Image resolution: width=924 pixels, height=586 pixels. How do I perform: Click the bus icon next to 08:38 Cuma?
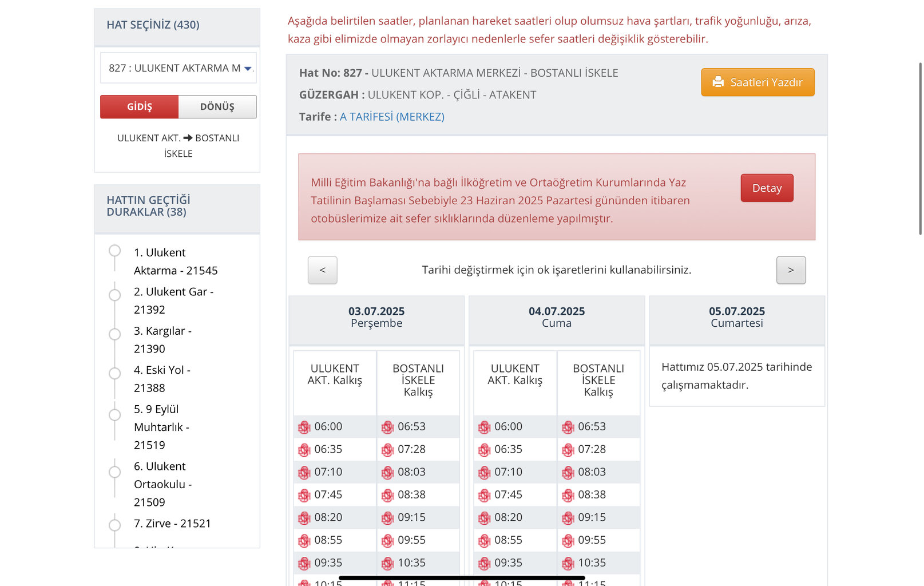pyautogui.click(x=568, y=495)
